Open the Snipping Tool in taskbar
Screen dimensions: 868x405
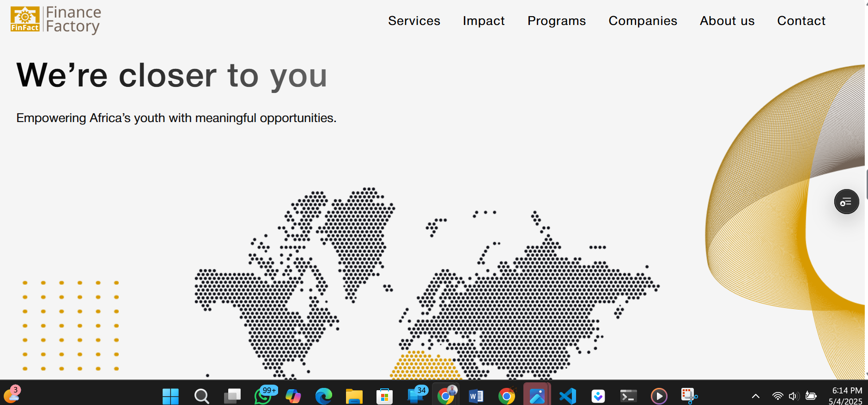click(x=689, y=396)
